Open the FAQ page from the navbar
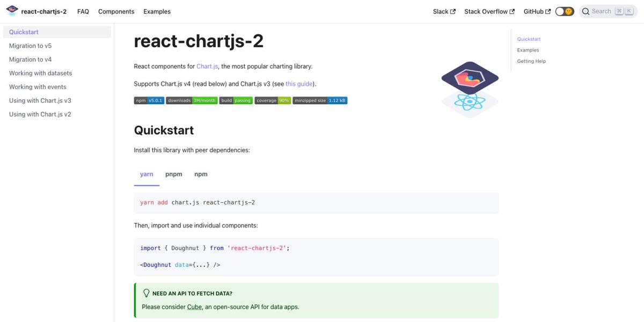The image size is (644, 322). coord(83,11)
